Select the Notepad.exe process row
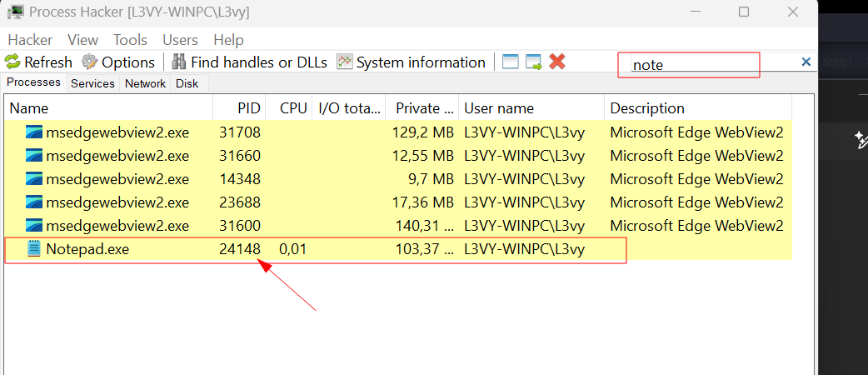The height and width of the screenshot is (375, 868). click(398, 249)
